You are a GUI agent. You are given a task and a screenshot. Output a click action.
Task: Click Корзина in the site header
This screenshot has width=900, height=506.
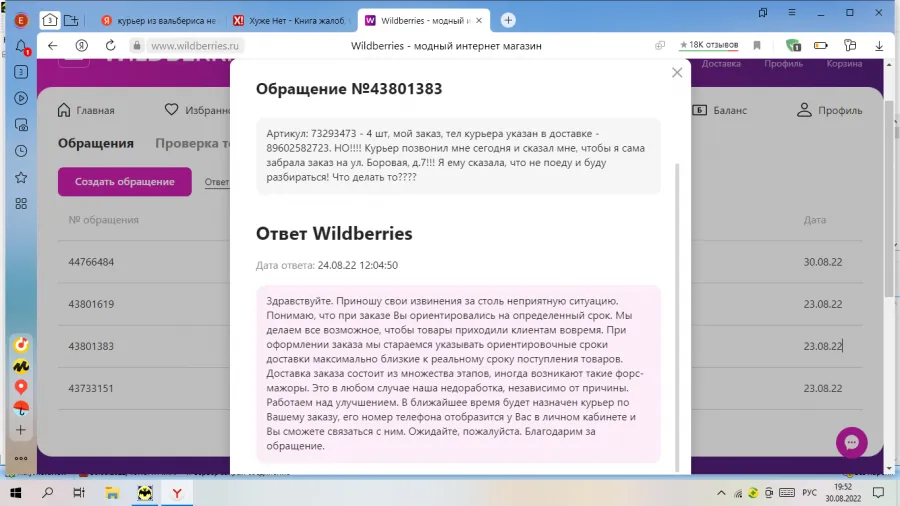[x=844, y=64]
